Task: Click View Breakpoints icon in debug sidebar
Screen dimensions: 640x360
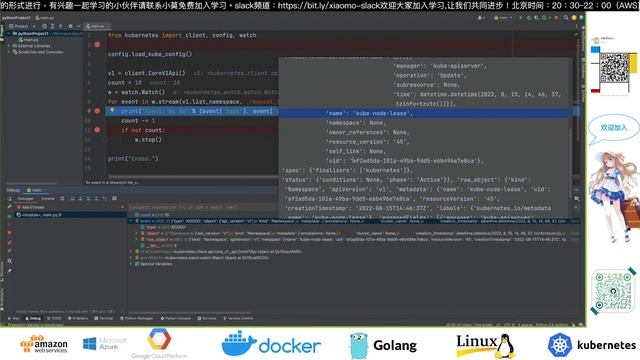Action: 10,242
